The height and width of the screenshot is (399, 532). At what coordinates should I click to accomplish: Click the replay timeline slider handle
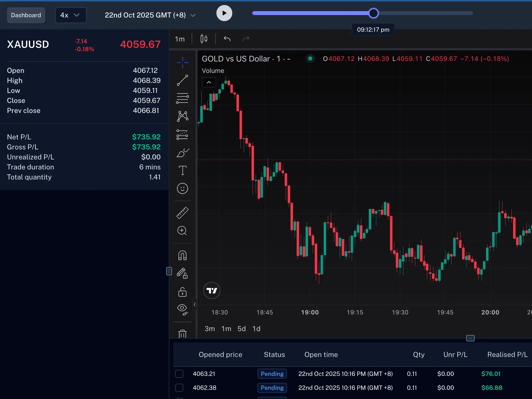tap(374, 13)
